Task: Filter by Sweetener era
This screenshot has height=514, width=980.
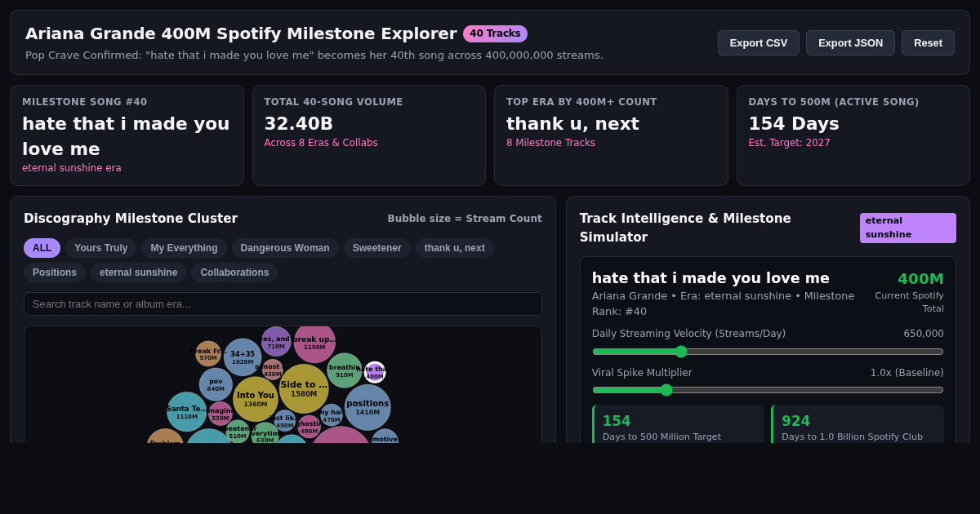Action: click(376, 248)
